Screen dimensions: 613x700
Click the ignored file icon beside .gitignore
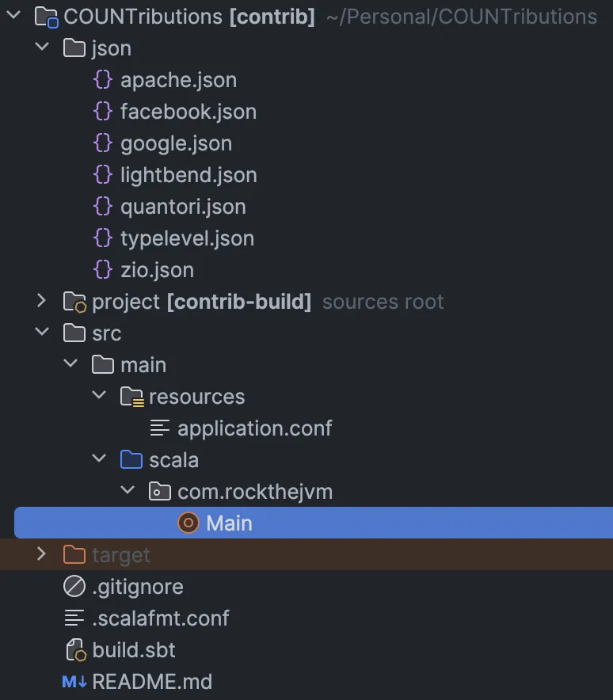74,586
